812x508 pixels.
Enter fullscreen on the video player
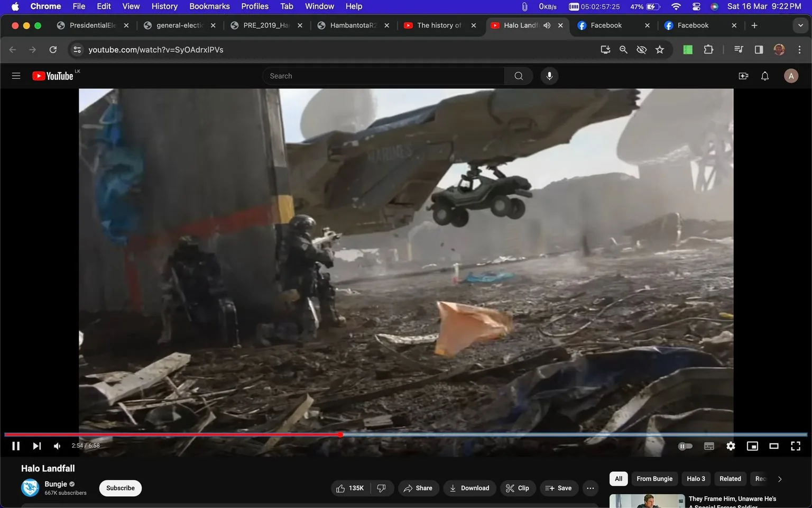tap(795, 446)
